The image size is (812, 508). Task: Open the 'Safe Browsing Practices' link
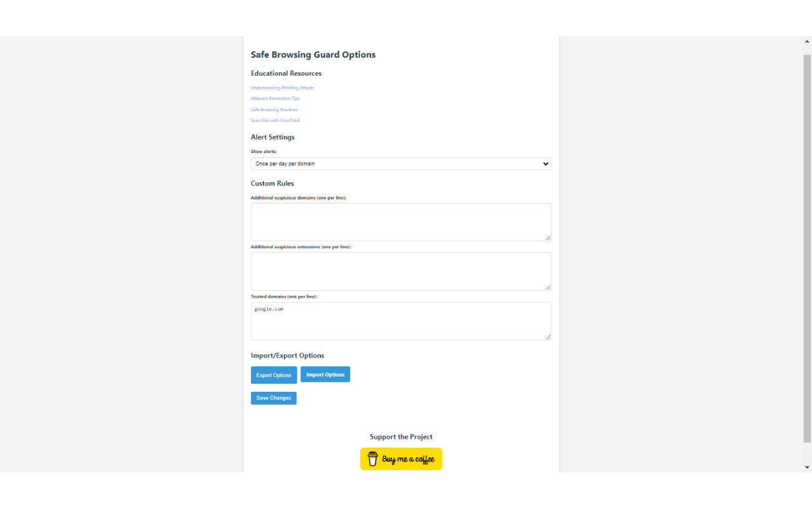click(x=274, y=109)
